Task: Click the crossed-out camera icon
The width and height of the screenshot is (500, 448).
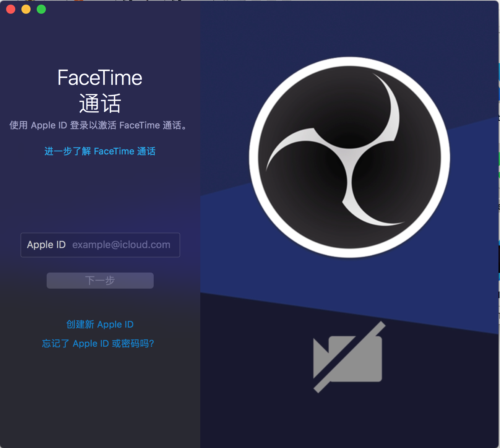Action: [348, 358]
